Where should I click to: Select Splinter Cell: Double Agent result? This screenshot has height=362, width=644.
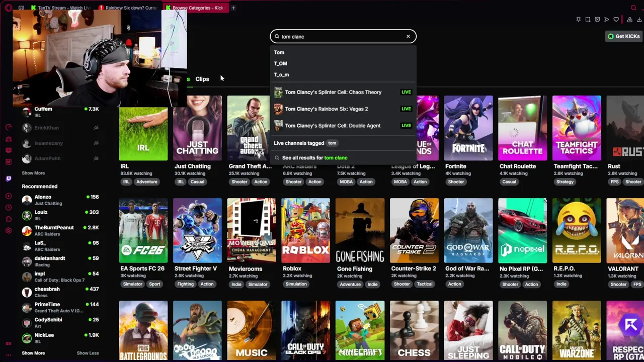point(343,126)
